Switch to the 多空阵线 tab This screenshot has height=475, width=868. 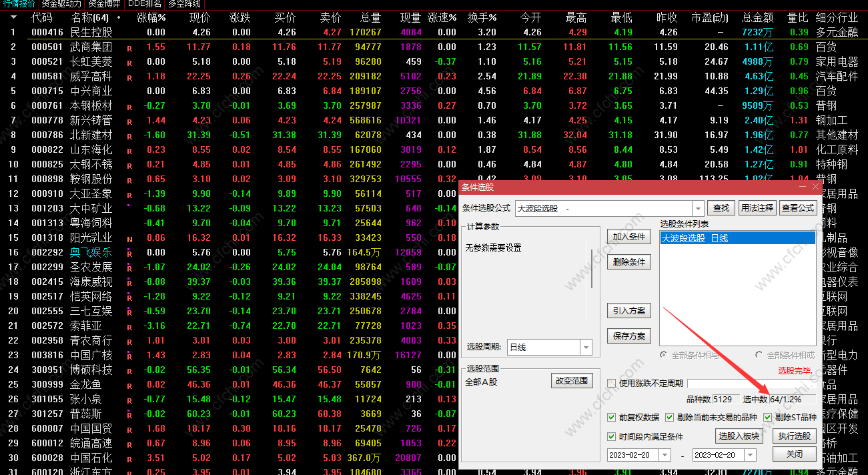(x=184, y=4)
